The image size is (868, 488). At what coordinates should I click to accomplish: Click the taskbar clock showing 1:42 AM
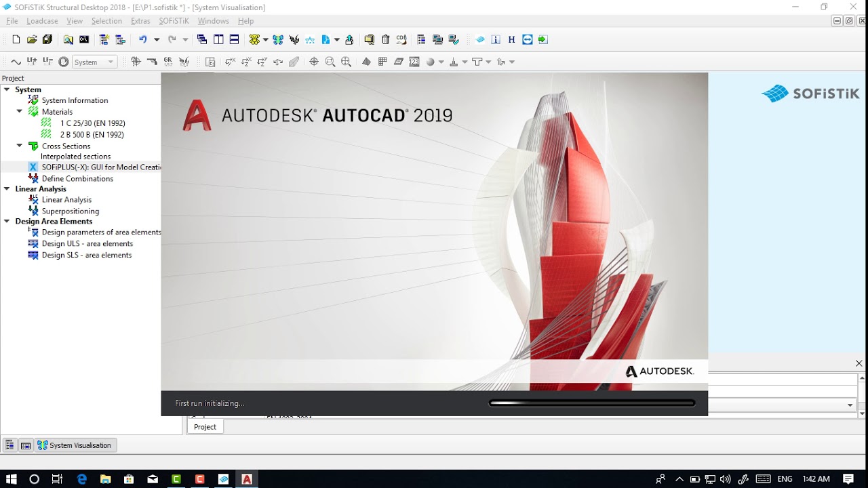816,479
